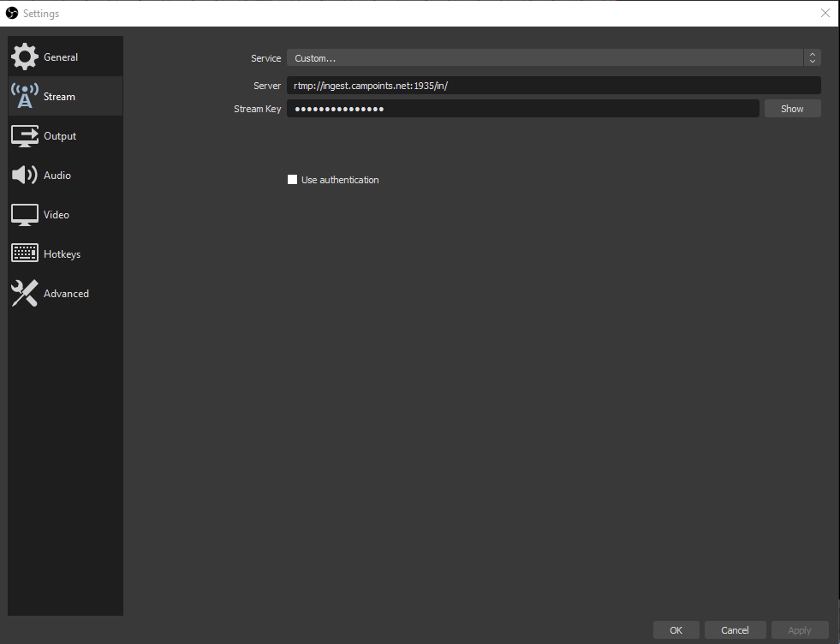Enable the Use authentication checkbox

pyautogui.click(x=292, y=180)
